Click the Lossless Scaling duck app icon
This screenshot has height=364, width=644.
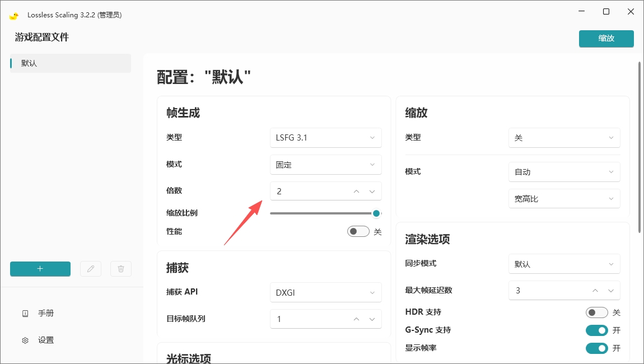[x=14, y=16]
